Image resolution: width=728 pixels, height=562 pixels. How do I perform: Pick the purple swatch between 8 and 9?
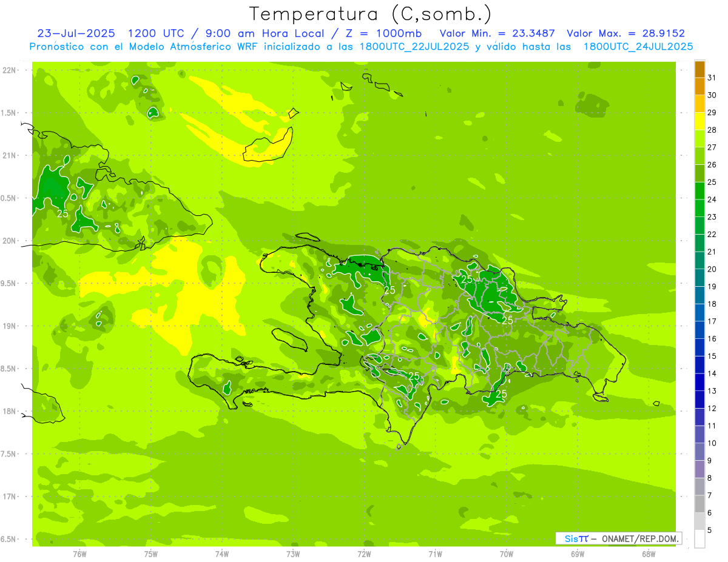click(x=699, y=469)
